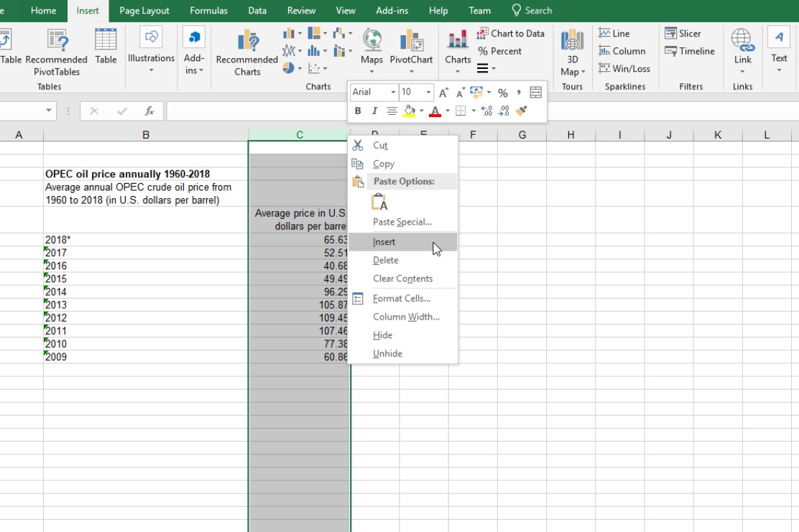Open the Borders dropdown arrow in mini toolbar
799x532 pixels.
[x=474, y=111]
